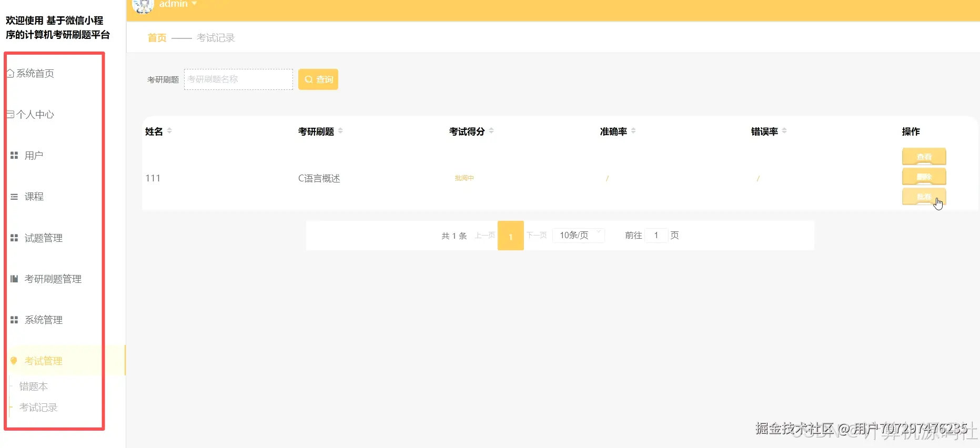Click 删除 for the 111 row
This screenshot has width=980, height=448.
coord(924,177)
